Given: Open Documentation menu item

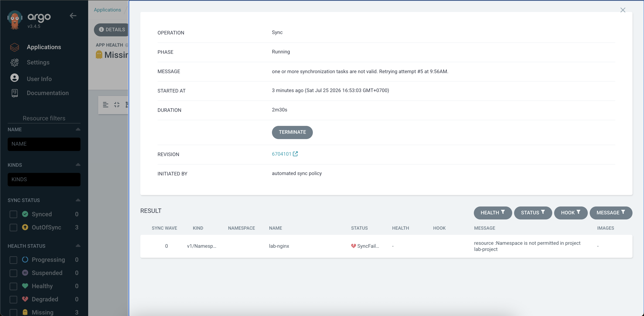Looking at the screenshot, I should 48,93.
